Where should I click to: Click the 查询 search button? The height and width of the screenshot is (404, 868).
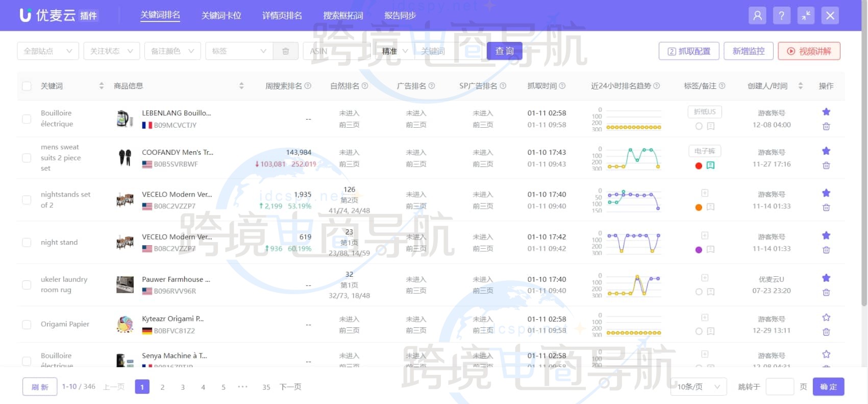coord(504,51)
